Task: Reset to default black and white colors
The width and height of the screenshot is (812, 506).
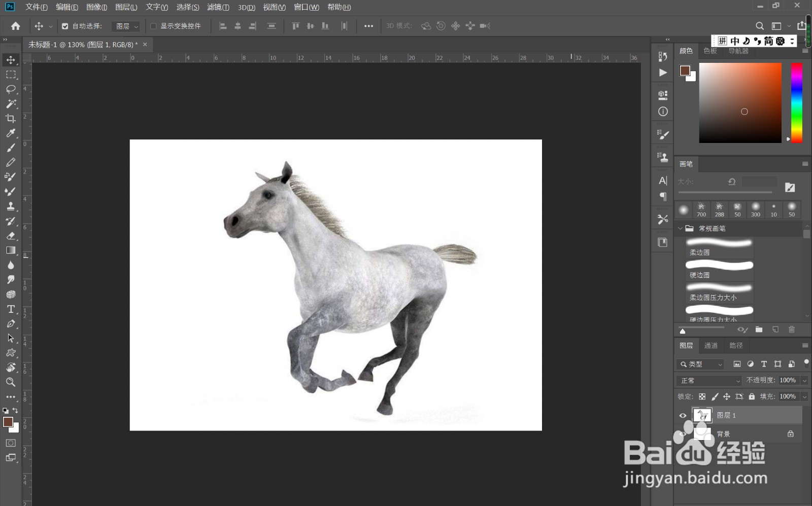Action: click(x=5, y=411)
